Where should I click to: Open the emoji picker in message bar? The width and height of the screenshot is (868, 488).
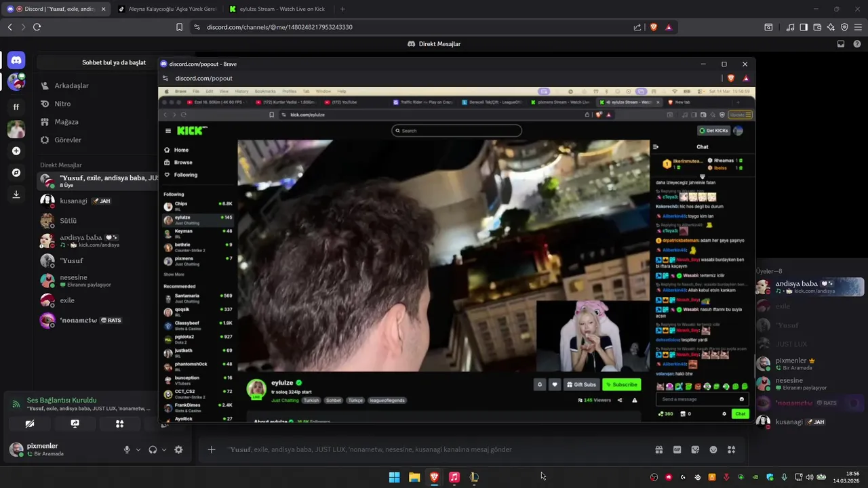pyautogui.click(x=713, y=449)
